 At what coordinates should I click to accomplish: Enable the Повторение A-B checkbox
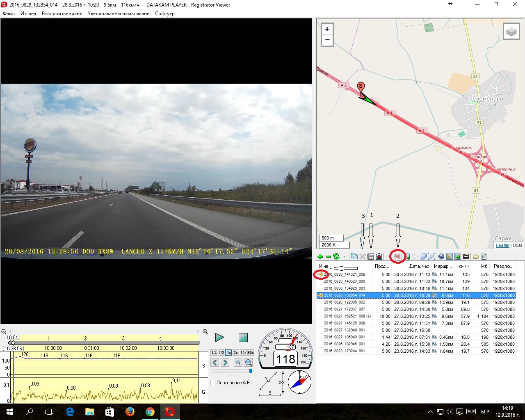tap(213, 383)
